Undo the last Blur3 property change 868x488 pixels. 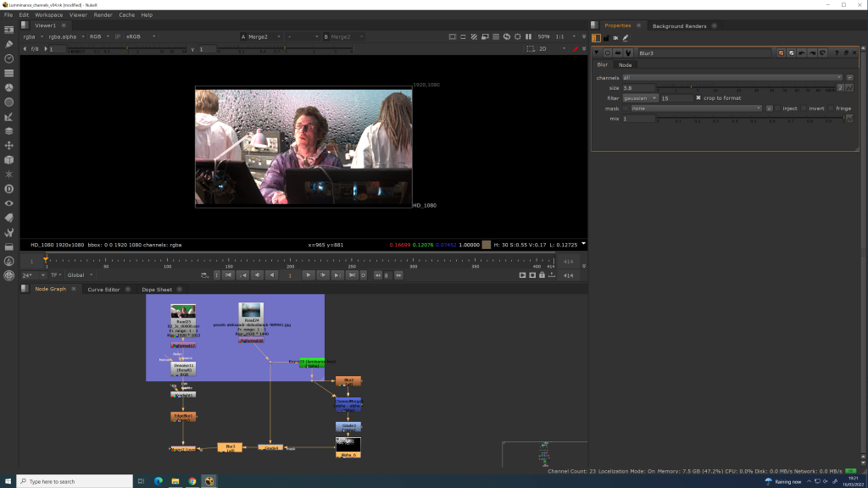(x=802, y=53)
